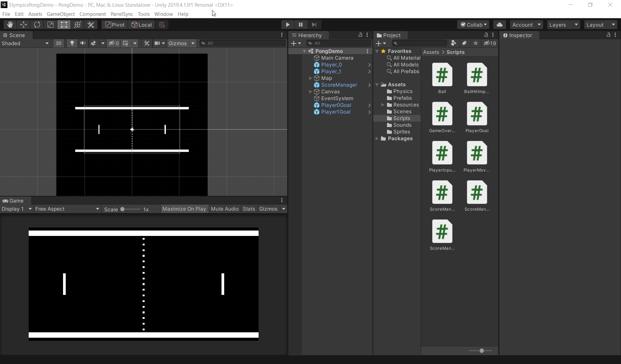
Task: Open the Layers dropdown button
Action: click(x=563, y=25)
